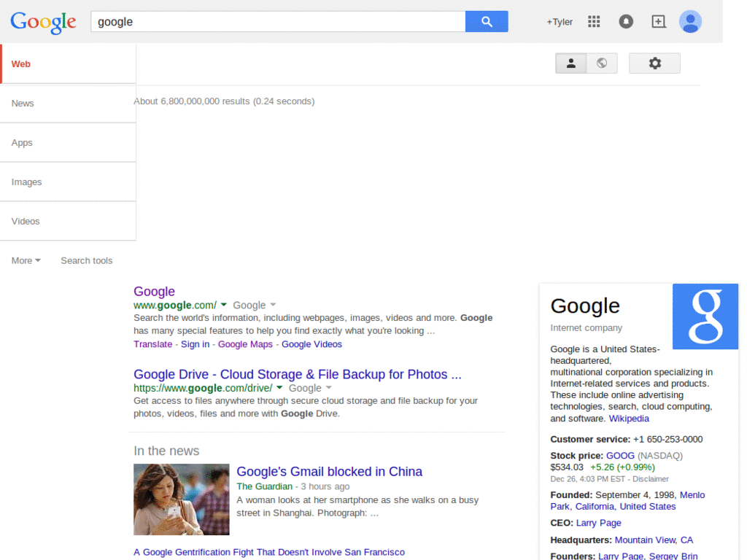Click the blue search magnifier button
Screen dimensions: 747x560
(487, 21)
